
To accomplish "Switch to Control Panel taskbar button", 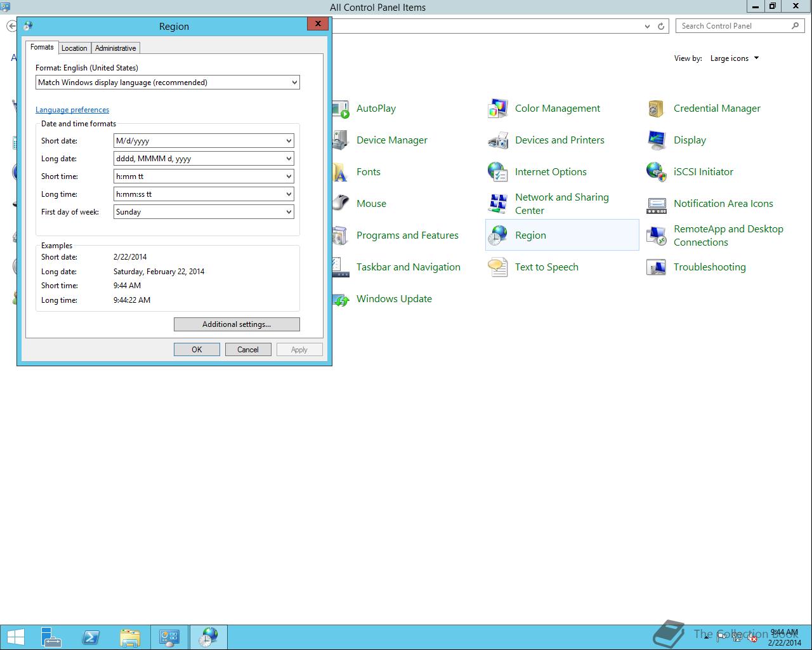I will tap(169, 637).
